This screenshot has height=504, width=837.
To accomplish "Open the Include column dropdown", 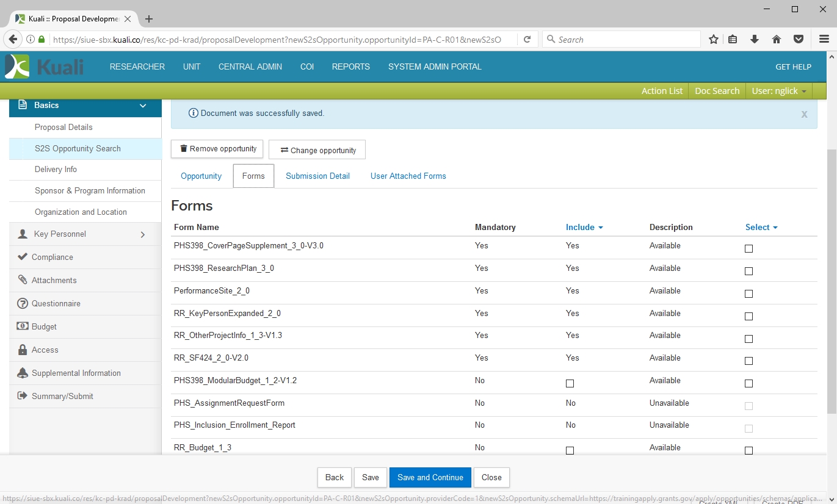I will 584,227.
